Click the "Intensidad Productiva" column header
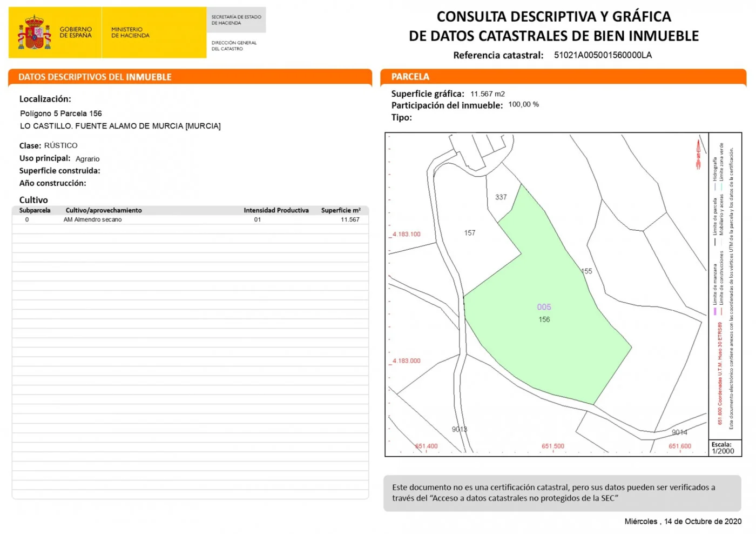756x534 pixels. (276, 210)
